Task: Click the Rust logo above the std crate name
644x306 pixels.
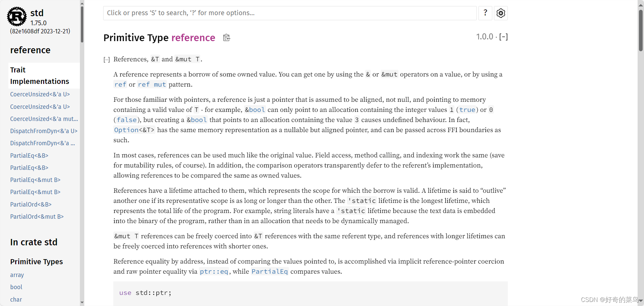Action: pyautogui.click(x=17, y=16)
